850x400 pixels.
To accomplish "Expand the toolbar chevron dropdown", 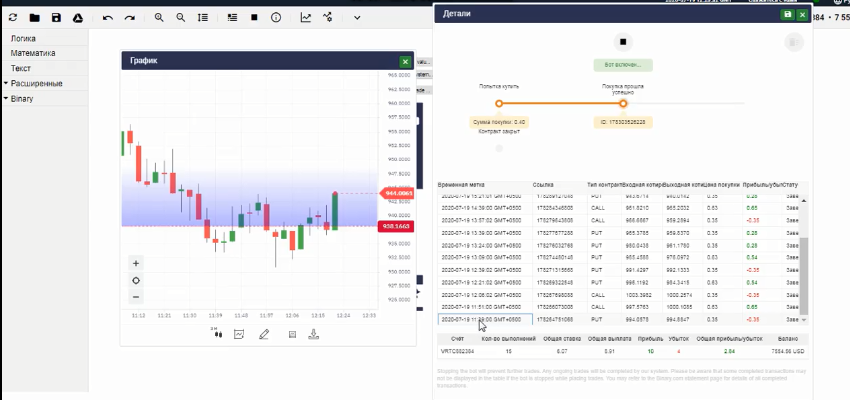I will tap(357, 18).
